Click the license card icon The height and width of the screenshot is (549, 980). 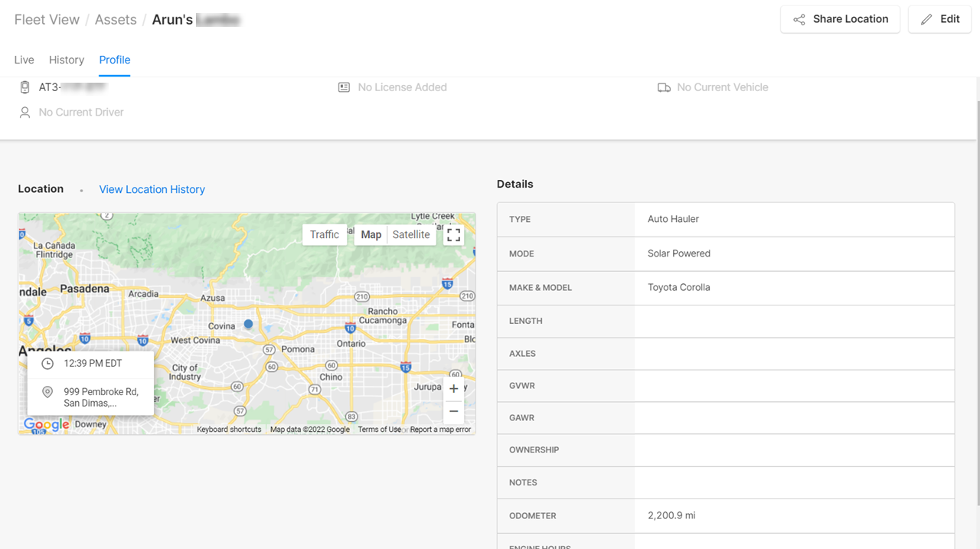[x=345, y=87]
